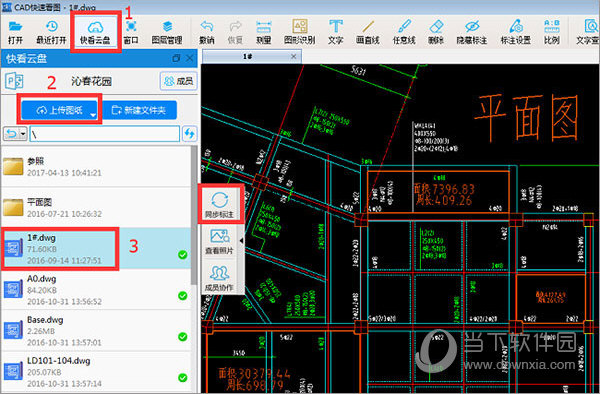Expand the 上传图纸 dropdown arrow

pos(93,115)
